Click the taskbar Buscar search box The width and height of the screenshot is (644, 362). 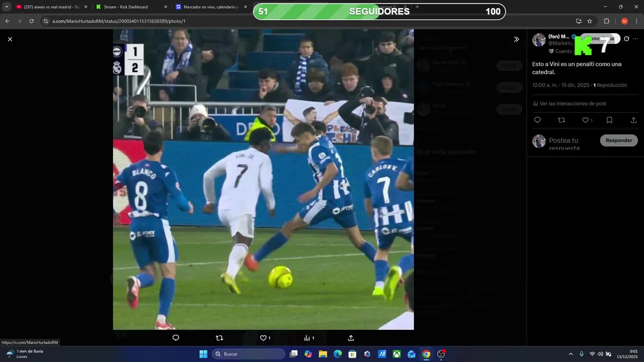[x=249, y=354]
